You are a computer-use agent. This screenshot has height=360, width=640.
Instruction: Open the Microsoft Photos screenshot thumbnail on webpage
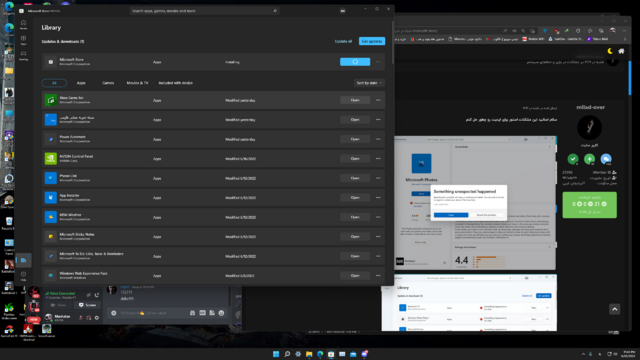475,203
